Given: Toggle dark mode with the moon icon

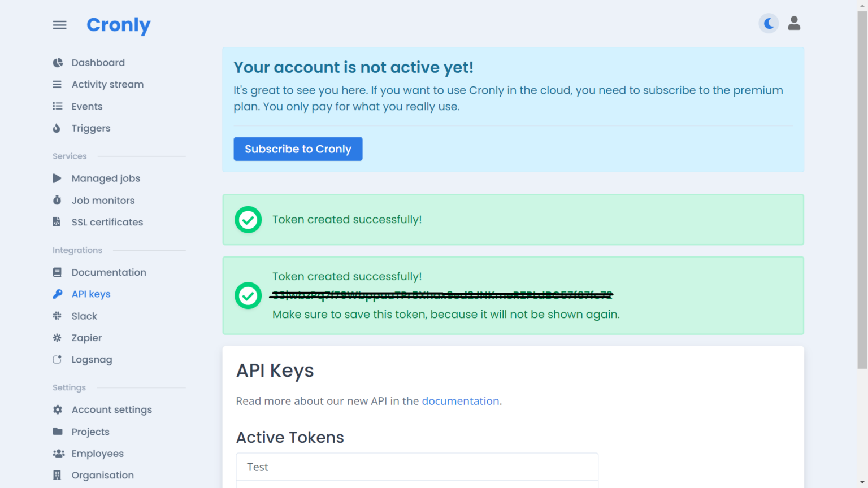Looking at the screenshot, I should 769,23.
